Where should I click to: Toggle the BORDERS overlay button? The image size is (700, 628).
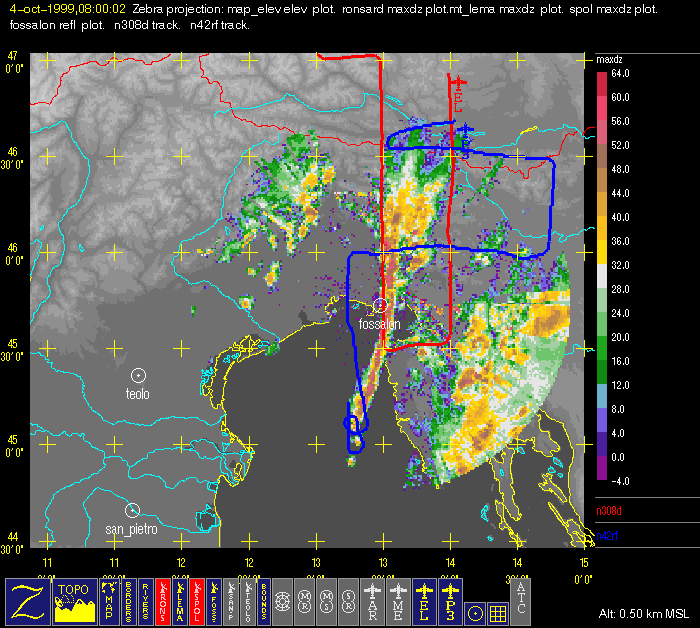(128, 601)
